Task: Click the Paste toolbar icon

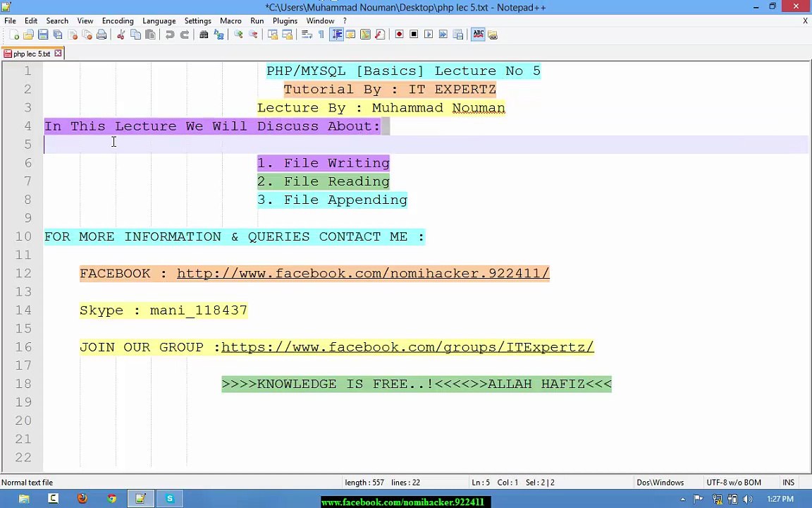Action: point(150,35)
